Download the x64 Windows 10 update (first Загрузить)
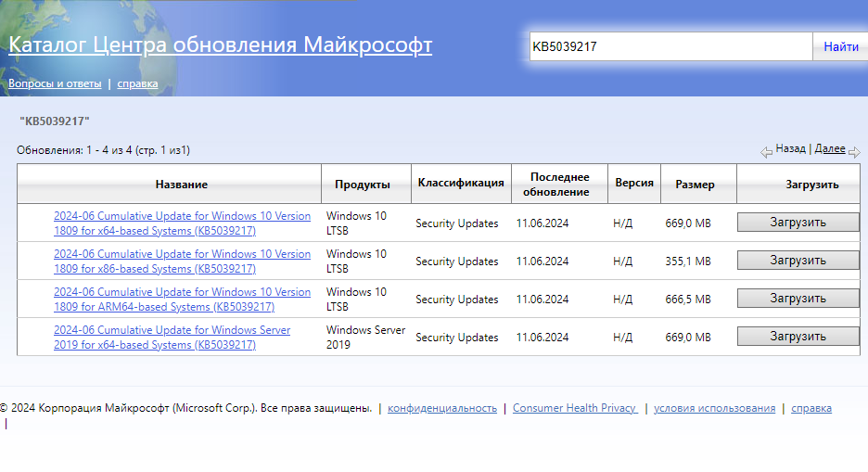Viewport: 868px width, 472px height. click(798, 223)
